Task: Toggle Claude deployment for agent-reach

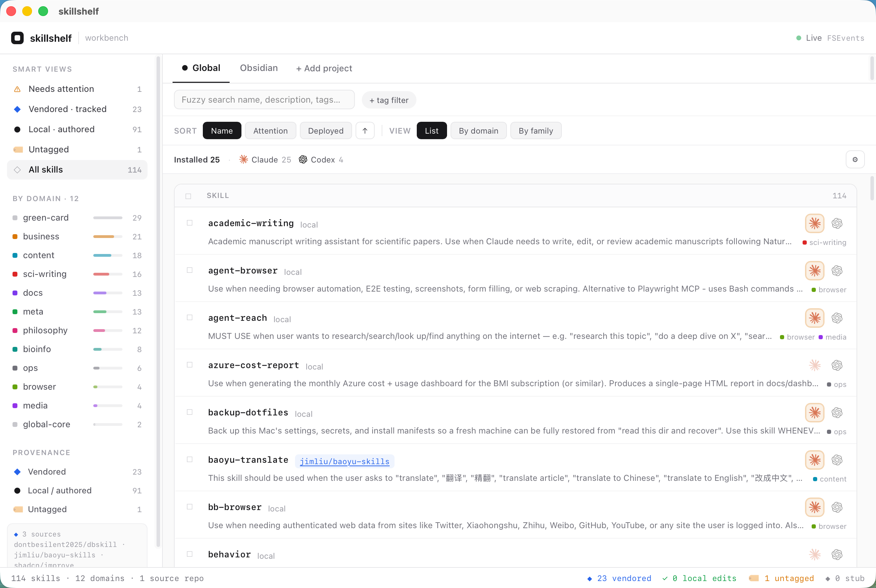Action: (814, 318)
